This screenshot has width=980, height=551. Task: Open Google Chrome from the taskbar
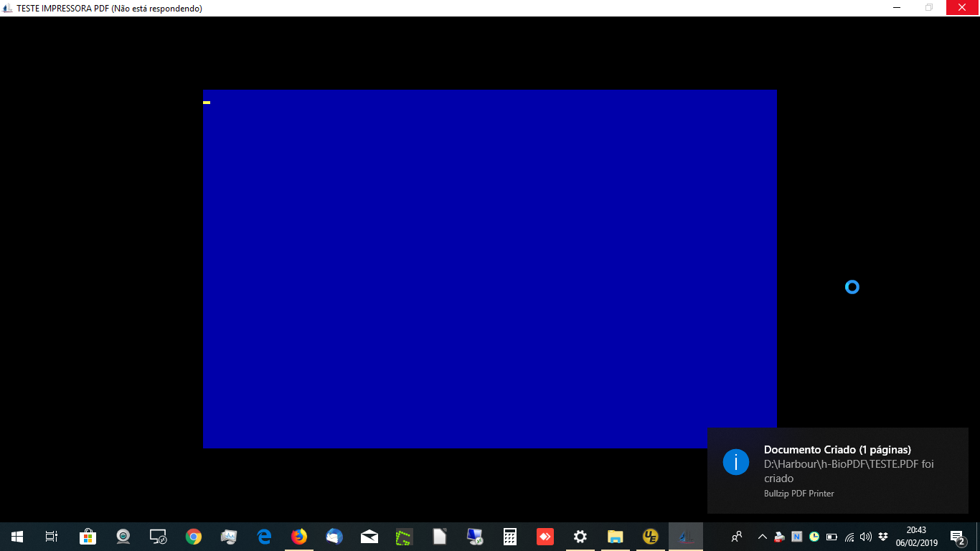193,537
